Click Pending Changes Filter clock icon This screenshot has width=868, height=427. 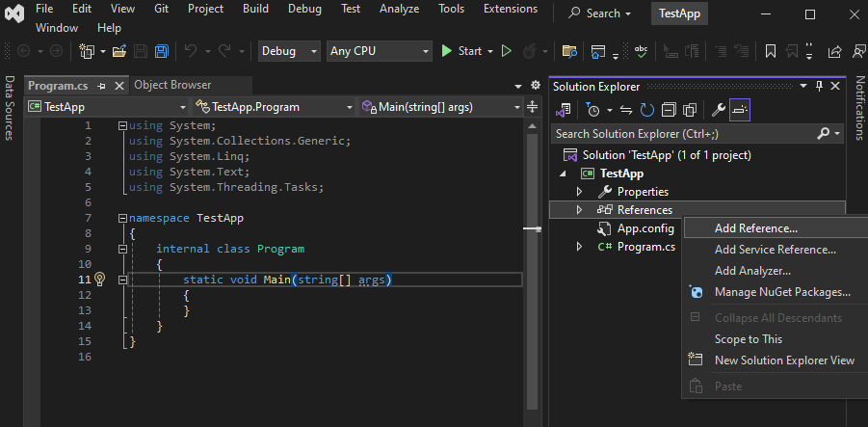pos(592,110)
